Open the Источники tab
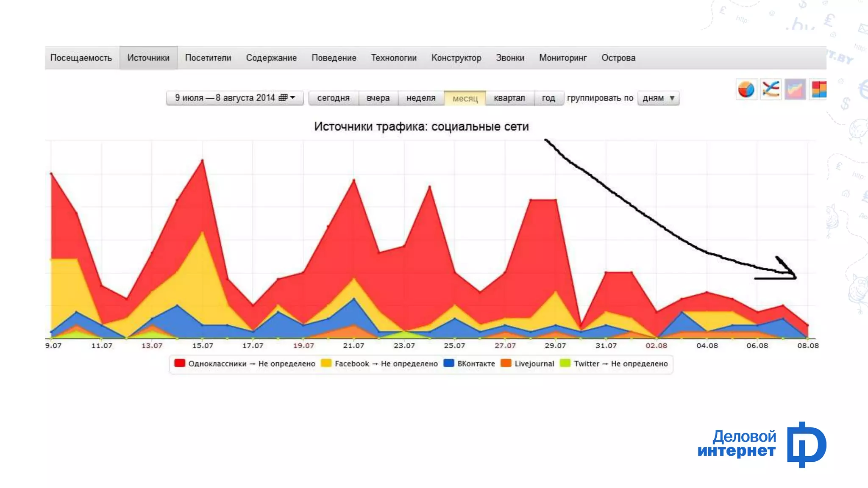The image size is (868, 488). [148, 58]
